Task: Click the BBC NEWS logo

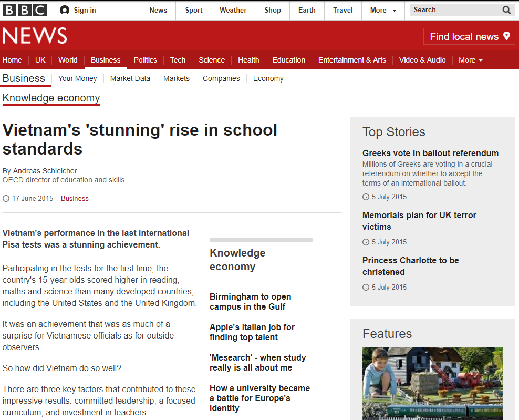Action: pyautogui.click(x=35, y=36)
